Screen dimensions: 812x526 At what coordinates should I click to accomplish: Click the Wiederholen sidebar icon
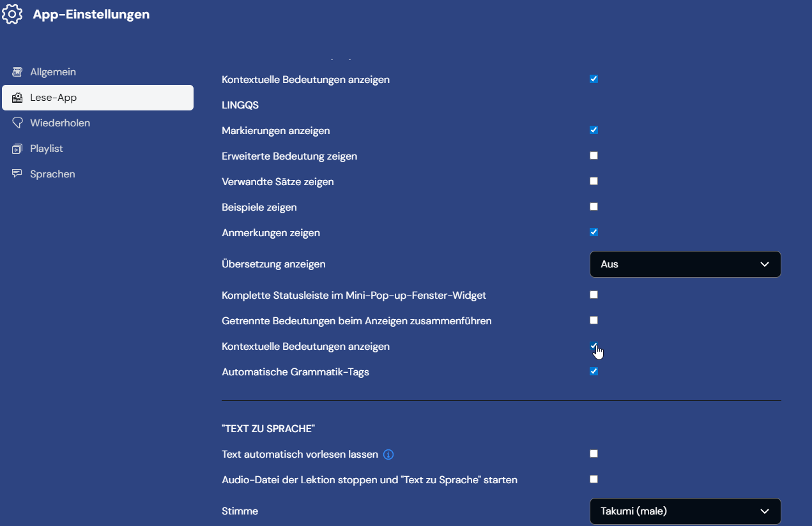pos(17,123)
